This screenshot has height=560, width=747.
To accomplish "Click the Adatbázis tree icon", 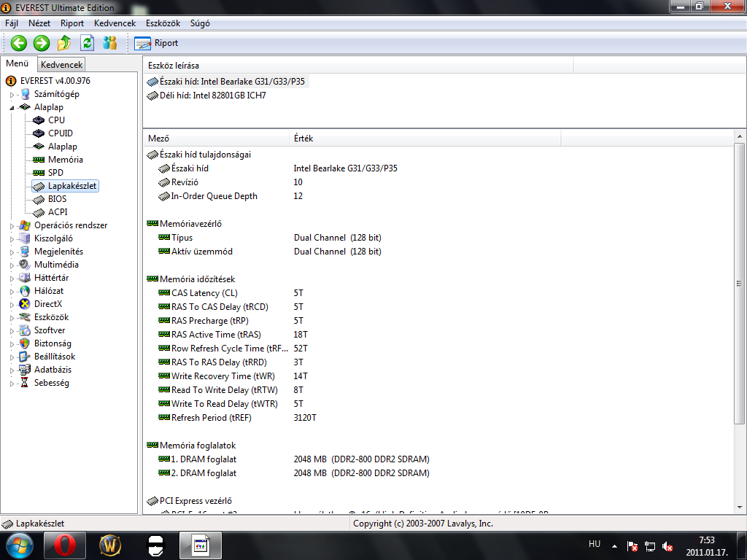I will click(x=24, y=370).
